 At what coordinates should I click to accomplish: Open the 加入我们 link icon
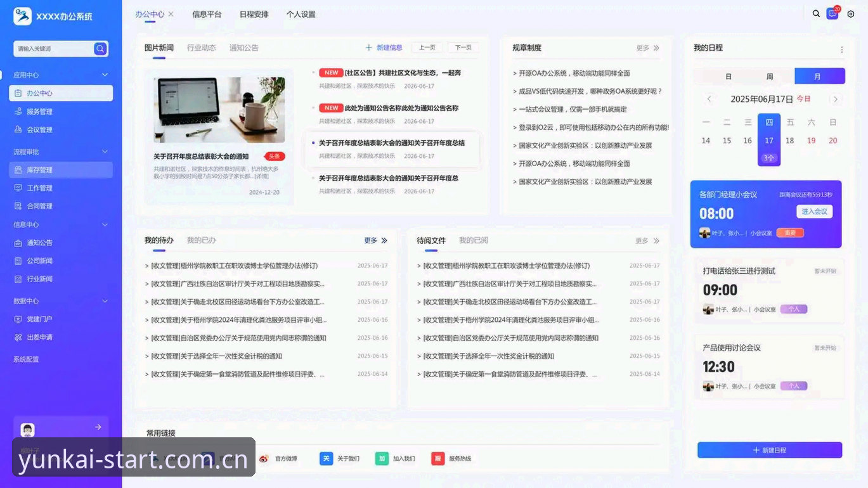click(x=382, y=458)
